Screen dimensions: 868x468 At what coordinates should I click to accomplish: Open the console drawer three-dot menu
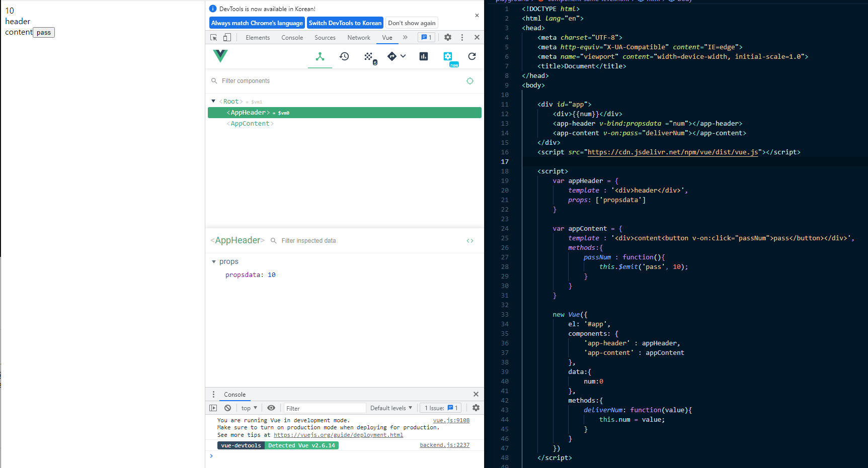click(213, 395)
